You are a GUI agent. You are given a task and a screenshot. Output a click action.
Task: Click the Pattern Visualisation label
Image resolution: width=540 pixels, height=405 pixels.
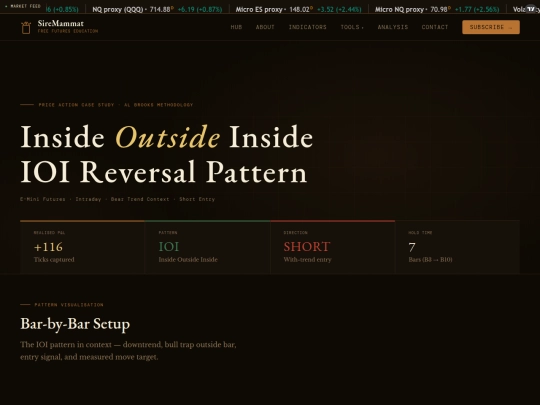[x=69, y=305]
